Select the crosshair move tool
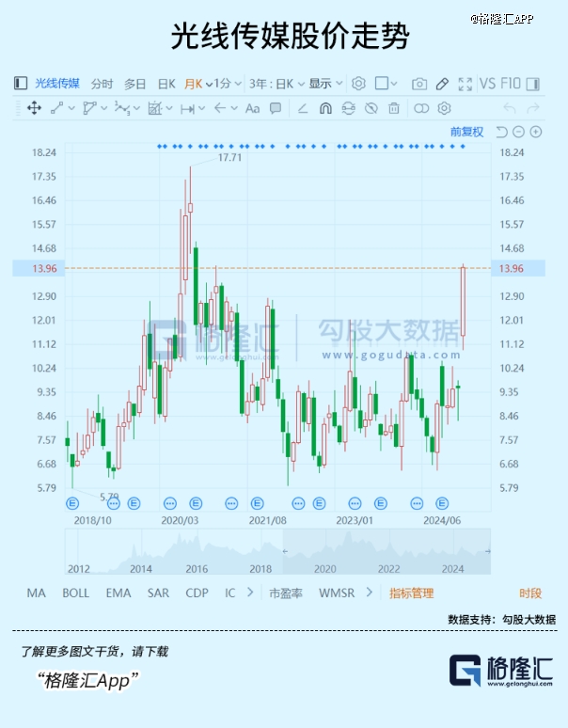 coord(34,108)
